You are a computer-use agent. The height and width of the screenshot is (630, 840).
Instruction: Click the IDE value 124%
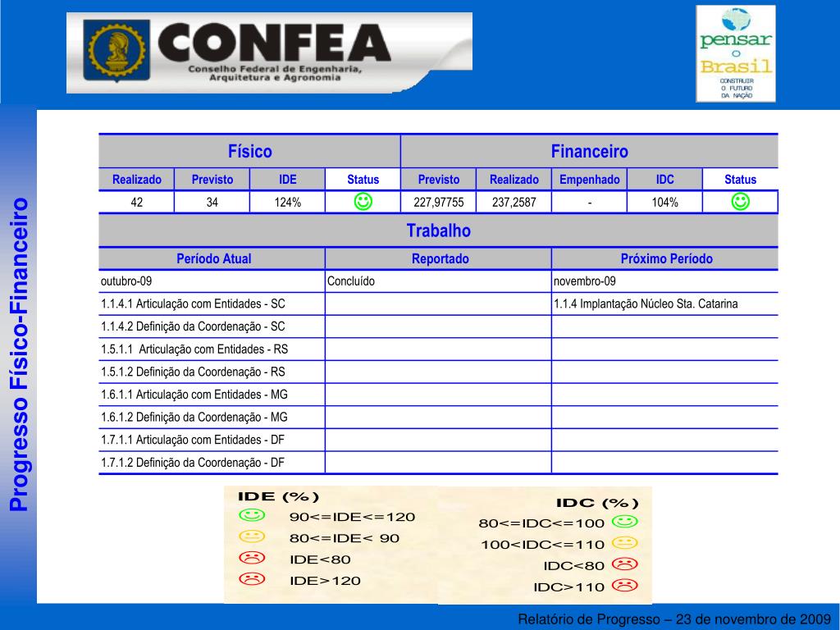click(x=288, y=202)
